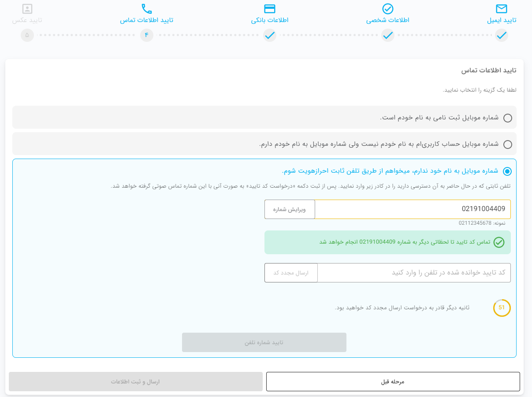Click the check-circle icon above اطلاعات شخصی
The image size is (532, 397).
(x=387, y=9)
